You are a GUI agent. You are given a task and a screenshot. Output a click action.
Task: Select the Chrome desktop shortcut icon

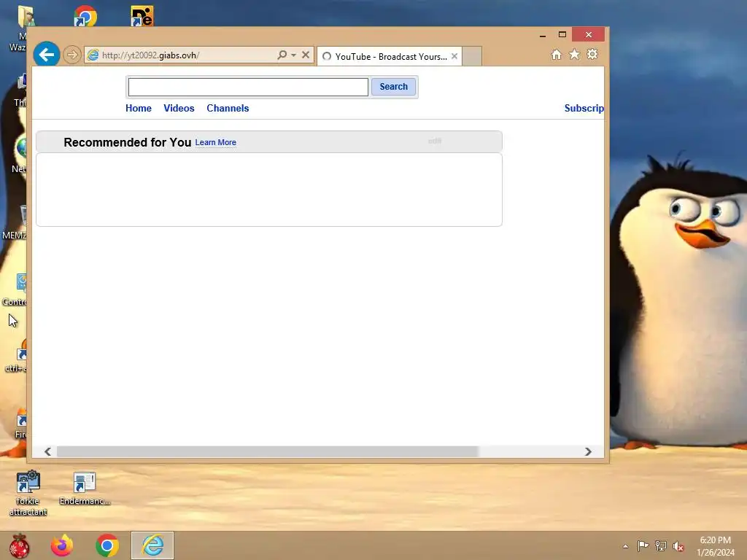[x=85, y=16]
